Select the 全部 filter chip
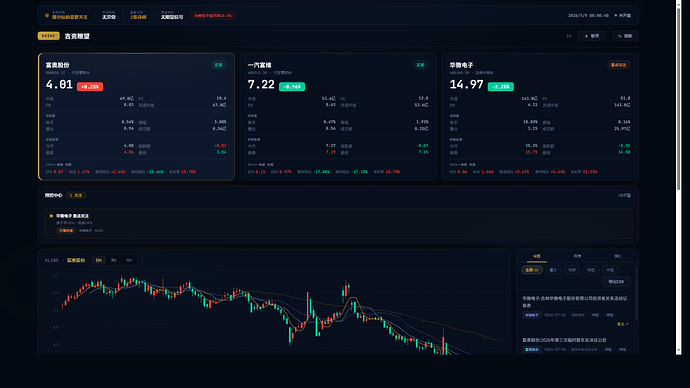Screen dimensions: 690x388 [x=532, y=270]
